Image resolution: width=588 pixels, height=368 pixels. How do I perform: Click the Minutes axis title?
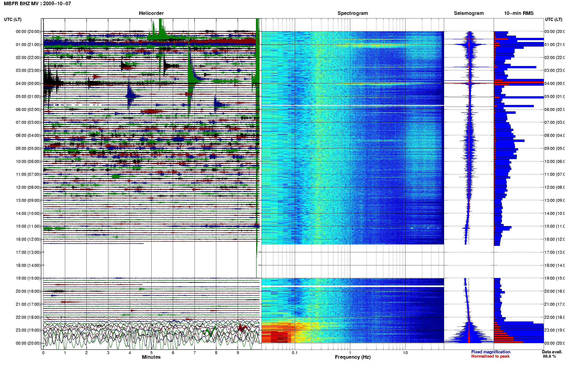[x=151, y=357]
